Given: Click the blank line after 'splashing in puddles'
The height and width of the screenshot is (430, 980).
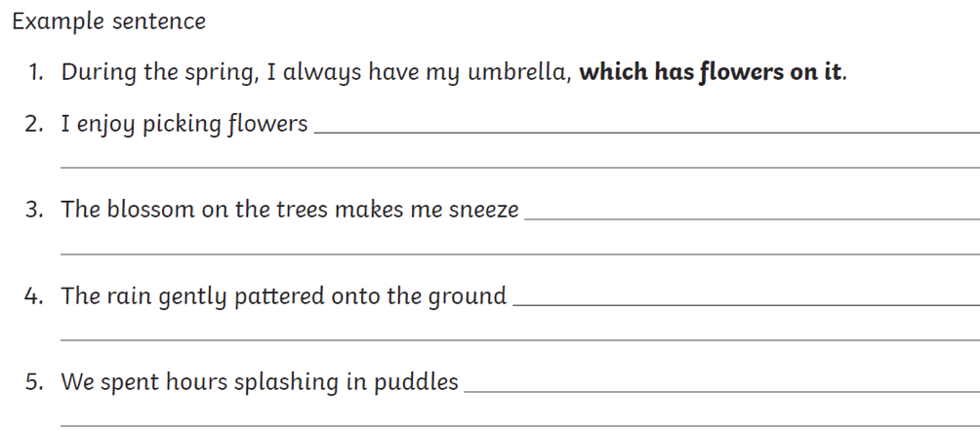Looking at the screenshot, I should point(722,391).
